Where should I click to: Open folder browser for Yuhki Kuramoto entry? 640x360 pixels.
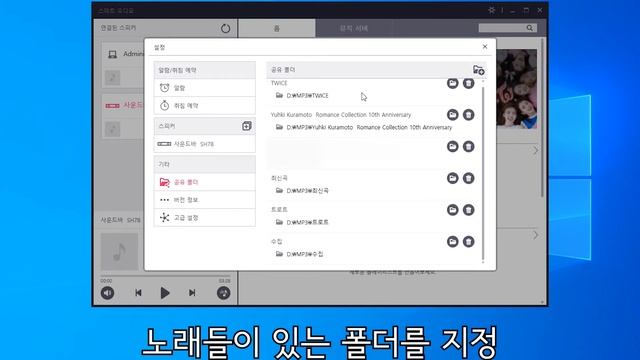point(452,115)
